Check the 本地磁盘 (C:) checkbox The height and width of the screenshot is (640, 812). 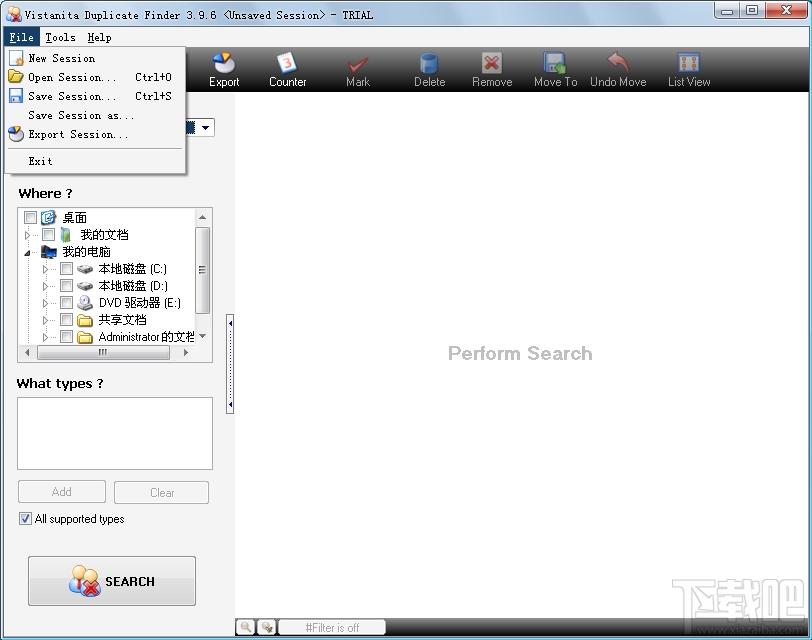(x=66, y=268)
